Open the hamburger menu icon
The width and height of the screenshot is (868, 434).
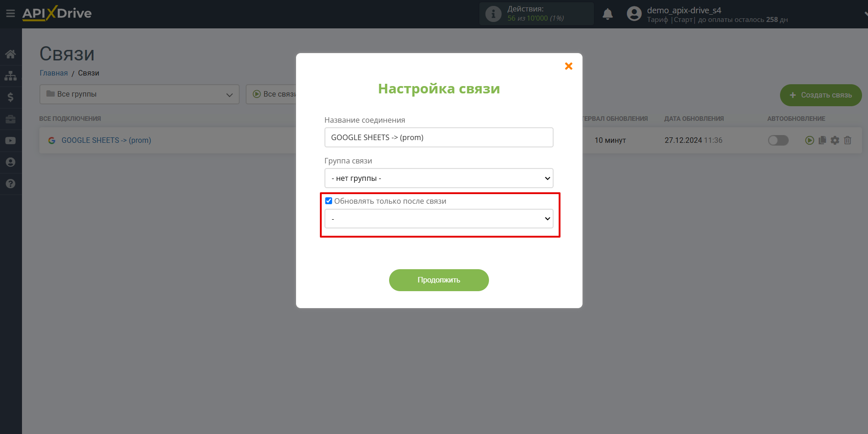click(x=10, y=13)
